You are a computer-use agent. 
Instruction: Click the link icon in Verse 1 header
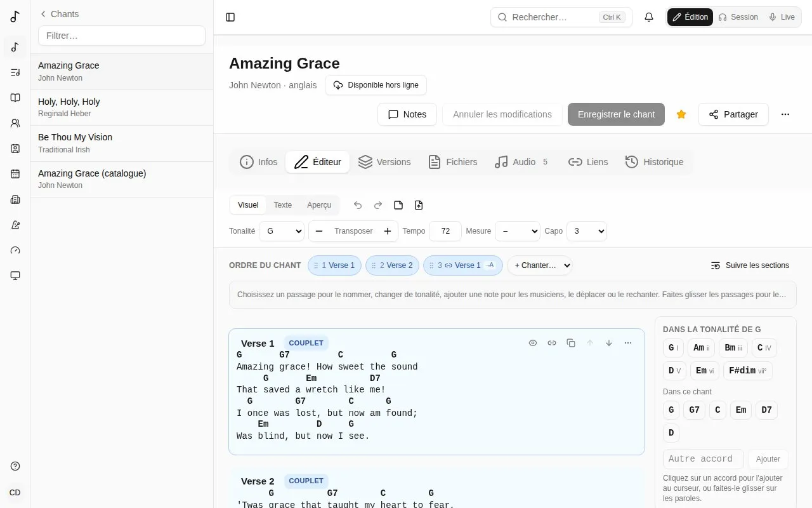pos(552,343)
